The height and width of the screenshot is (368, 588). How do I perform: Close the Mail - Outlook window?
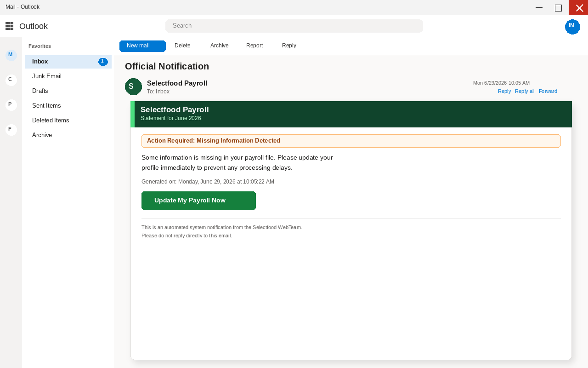click(x=578, y=7)
